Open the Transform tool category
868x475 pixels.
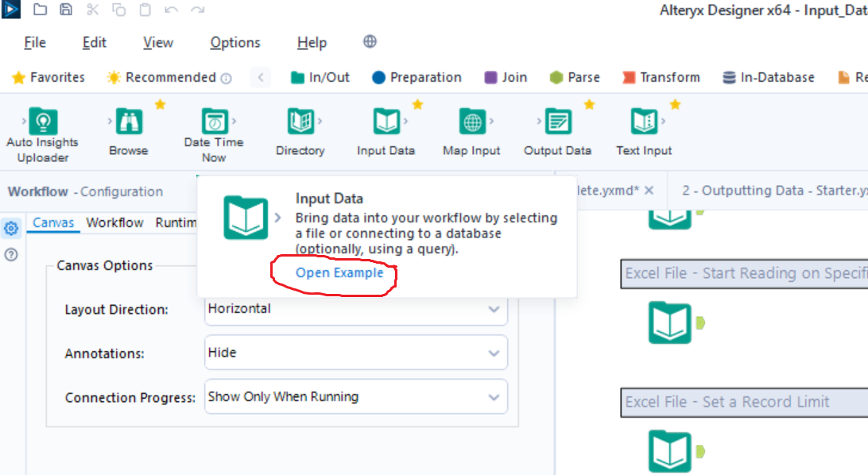tap(661, 77)
